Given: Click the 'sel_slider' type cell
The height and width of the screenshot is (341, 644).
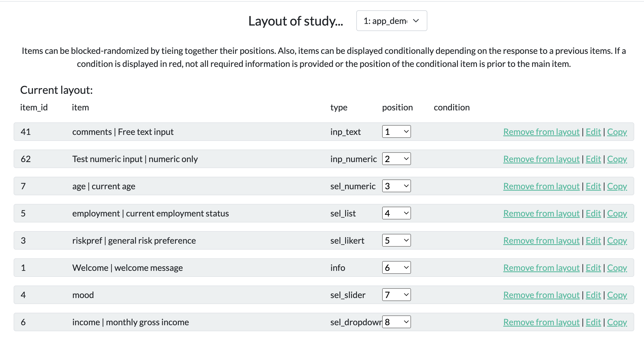Looking at the screenshot, I should [348, 295].
